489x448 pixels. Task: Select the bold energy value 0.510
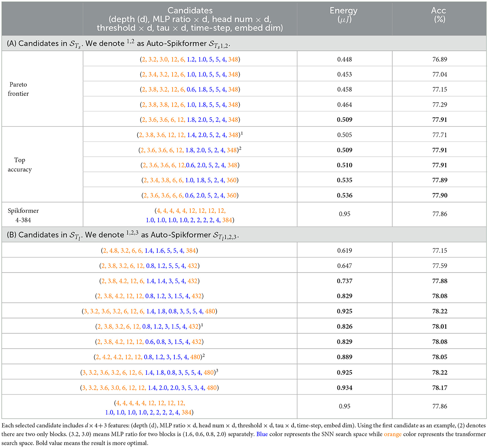click(x=344, y=165)
